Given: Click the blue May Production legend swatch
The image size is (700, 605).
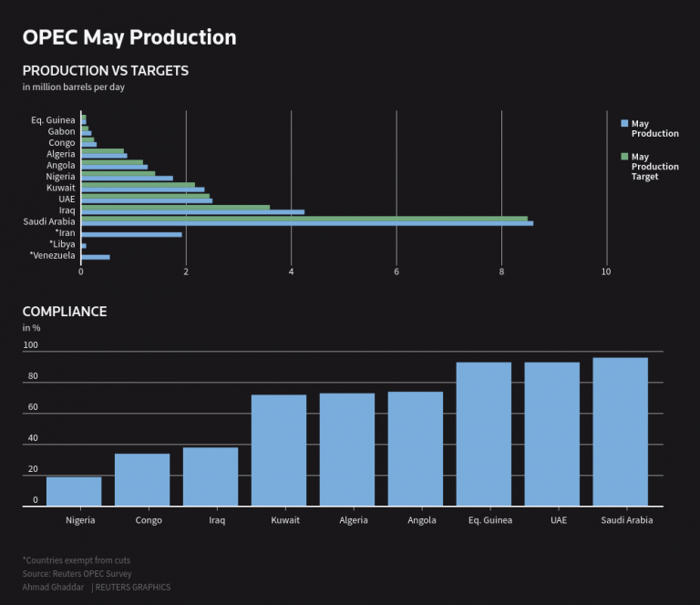Looking at the screenshot, I should (x=624, y=123).
